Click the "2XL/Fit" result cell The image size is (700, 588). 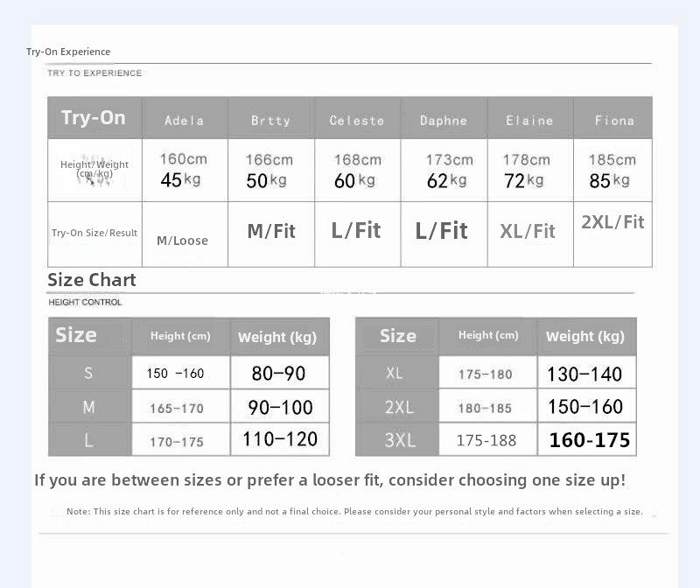[612, 222]
